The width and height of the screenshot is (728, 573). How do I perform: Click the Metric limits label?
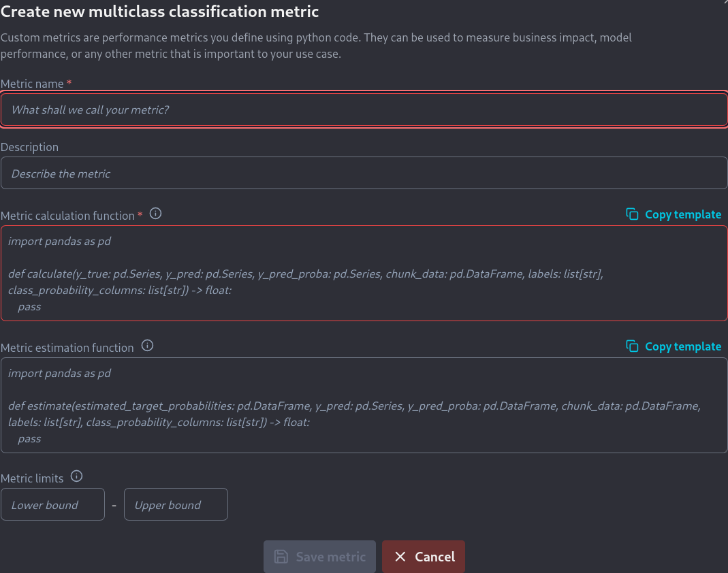(x=32, y=478)
